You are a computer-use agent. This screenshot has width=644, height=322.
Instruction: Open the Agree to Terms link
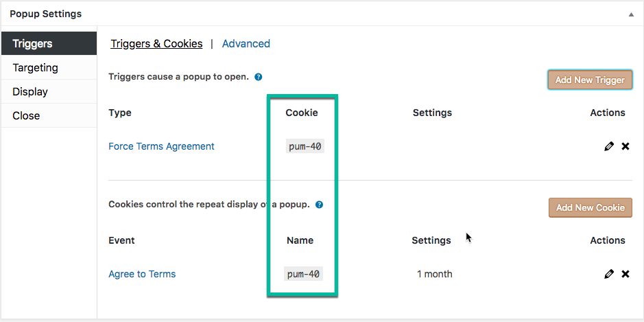(x=142, y=274)
